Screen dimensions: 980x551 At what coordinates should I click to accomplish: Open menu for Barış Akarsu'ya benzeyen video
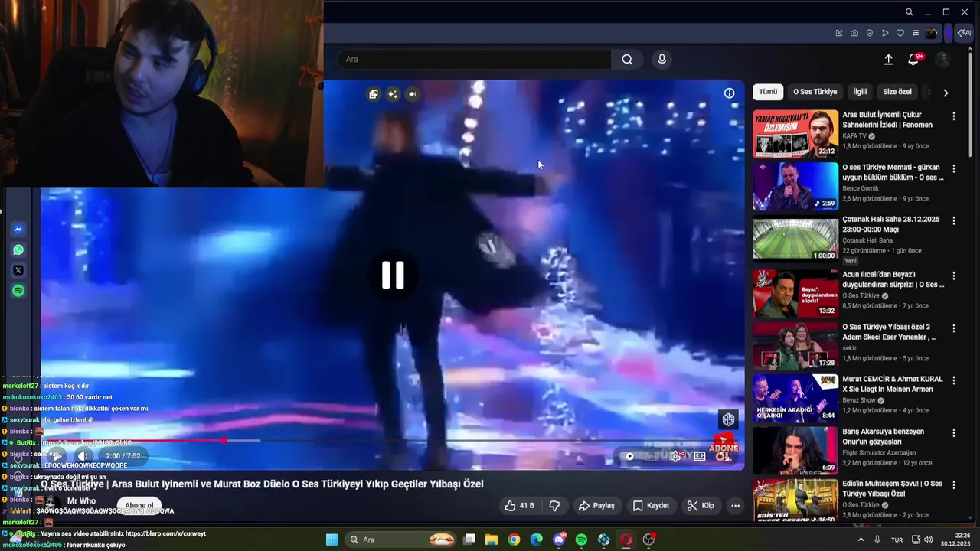(x=954, y=432)
